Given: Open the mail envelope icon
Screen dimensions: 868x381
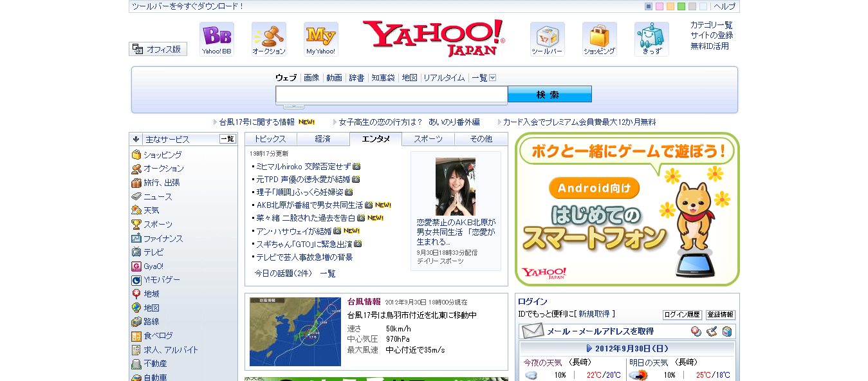Looking at the screenshot, I should pos(533,331).
